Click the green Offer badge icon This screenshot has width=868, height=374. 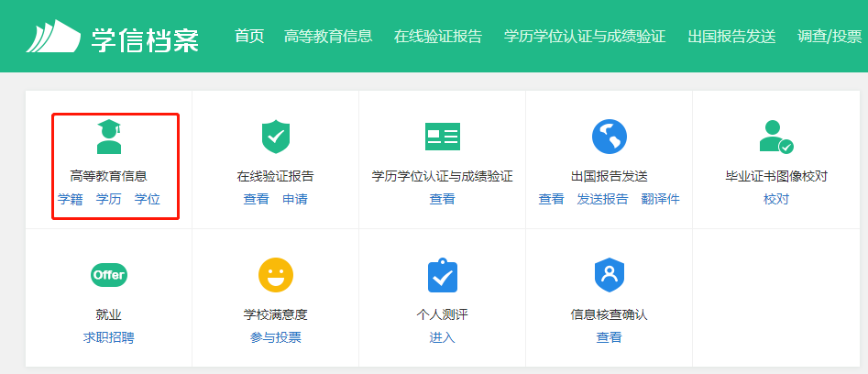[109, 275]
